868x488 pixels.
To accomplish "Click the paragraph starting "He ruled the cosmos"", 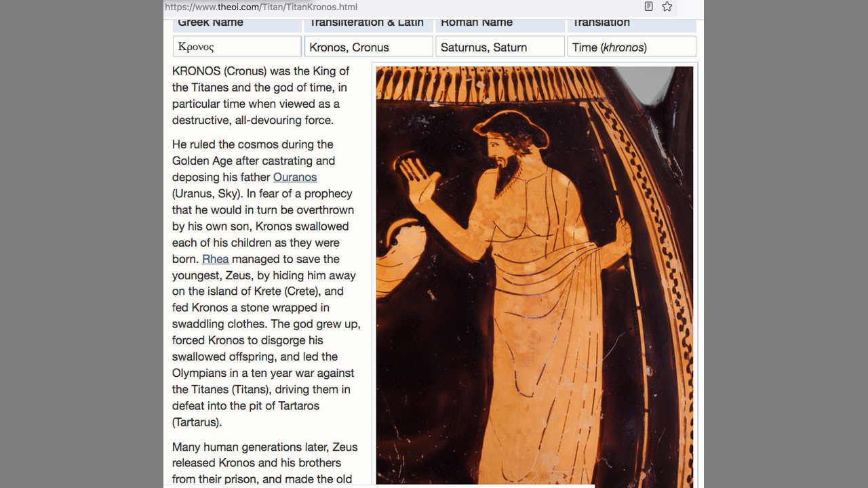I will pyautogui.click(x=264, y=283).
